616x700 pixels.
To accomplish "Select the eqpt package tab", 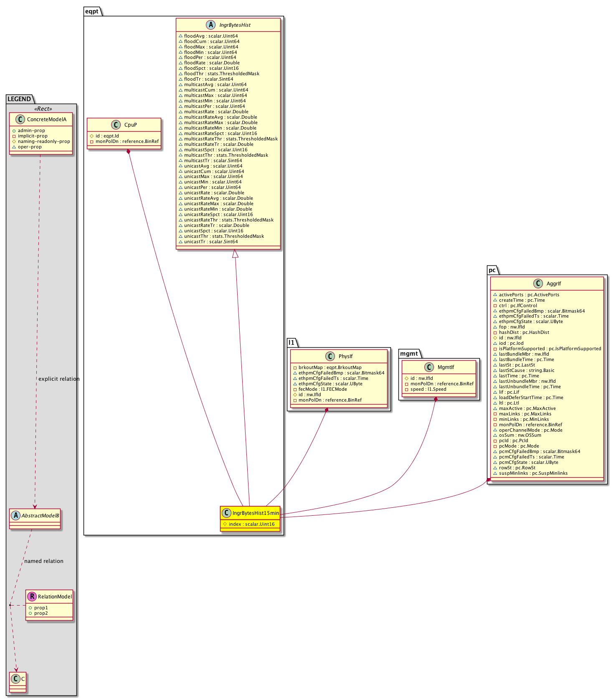I will point(92,11).
